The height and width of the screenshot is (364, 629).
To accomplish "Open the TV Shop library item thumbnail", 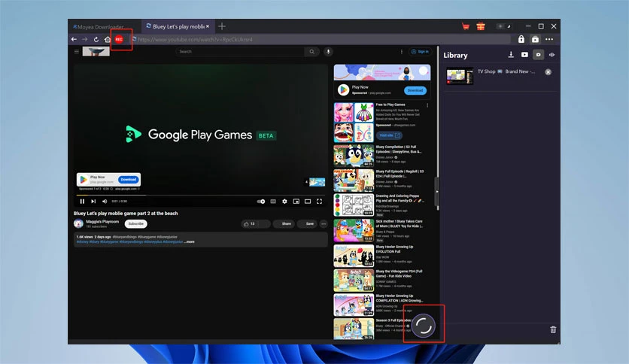I will click(x=460, y=76).
